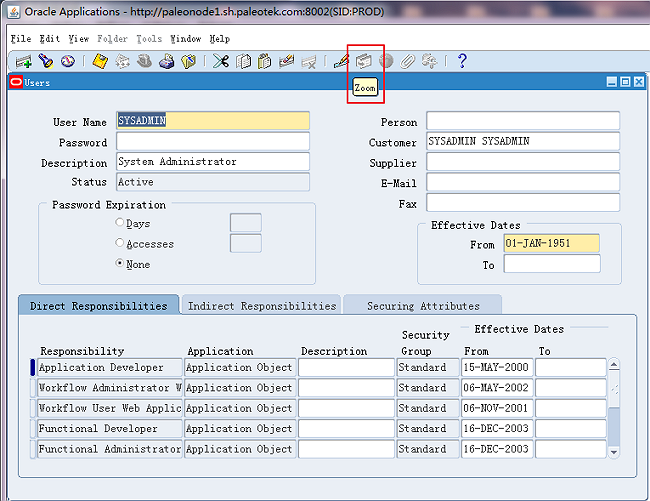Click the user Effective Dates To field
This screenshot has width=650, height=501.
552,264
